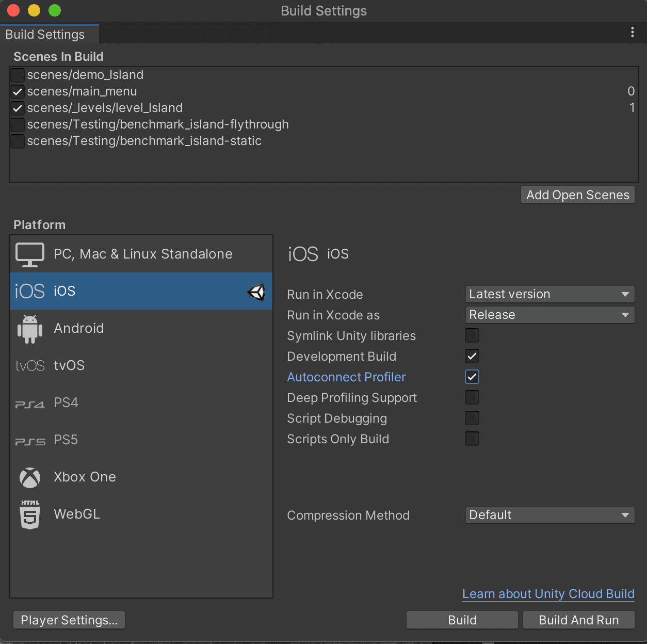Viewport: 647px width, 644px height.
Task: Open the Run in Xcode version dropdown
Action: pos(549,294)
